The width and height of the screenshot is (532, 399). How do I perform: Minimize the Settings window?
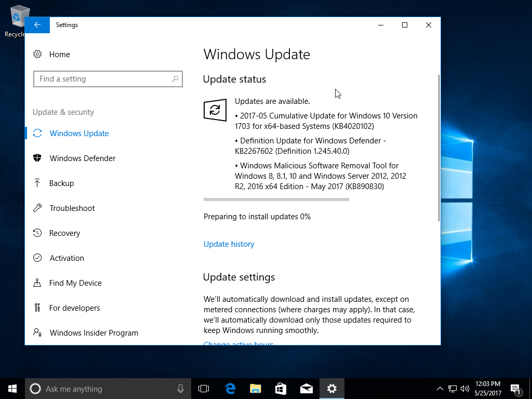pyautogui.click(x=381, y=25)
